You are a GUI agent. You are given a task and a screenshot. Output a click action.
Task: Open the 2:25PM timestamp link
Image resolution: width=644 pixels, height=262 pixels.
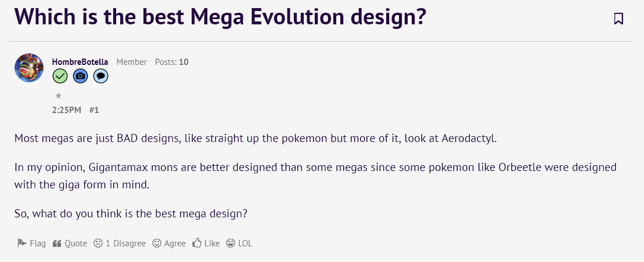tap(67, 110)
